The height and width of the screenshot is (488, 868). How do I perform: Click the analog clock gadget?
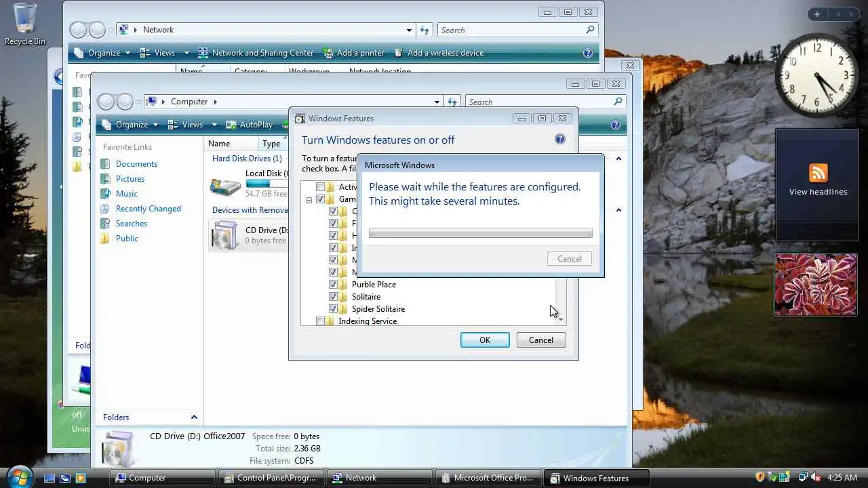816,75
